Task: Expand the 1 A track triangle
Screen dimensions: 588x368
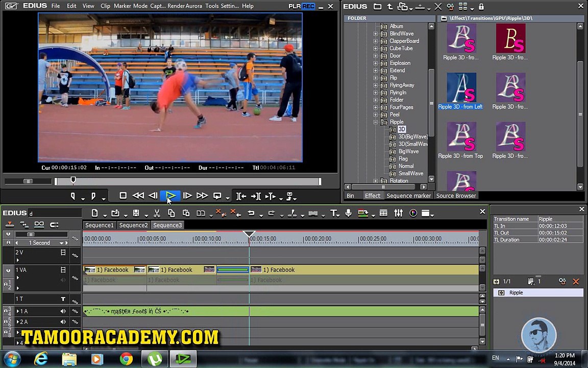Action: [x=18, y=311]
